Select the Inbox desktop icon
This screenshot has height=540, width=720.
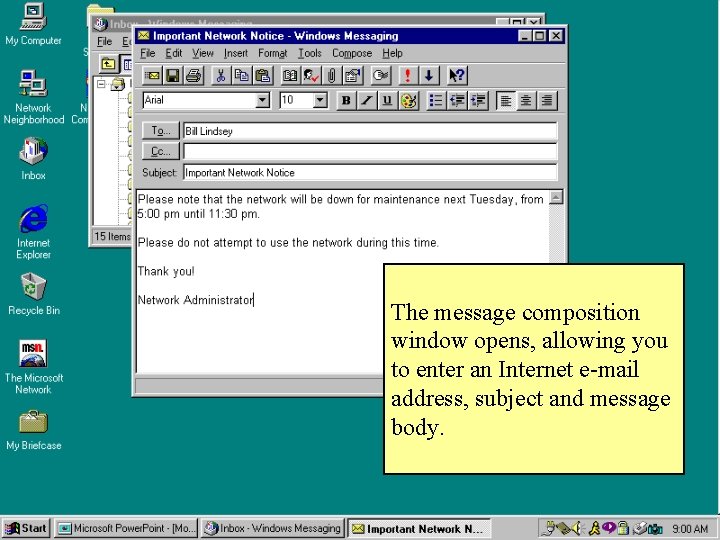click(x=33, y=158)
